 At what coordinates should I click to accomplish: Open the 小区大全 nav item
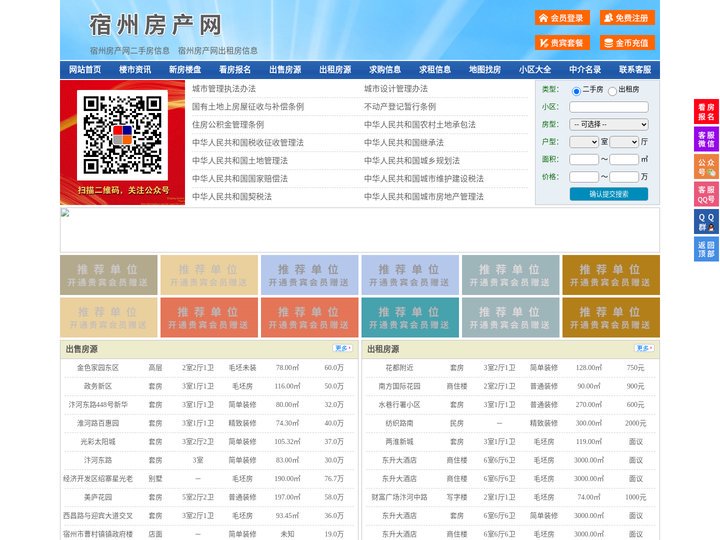(535, 70)
